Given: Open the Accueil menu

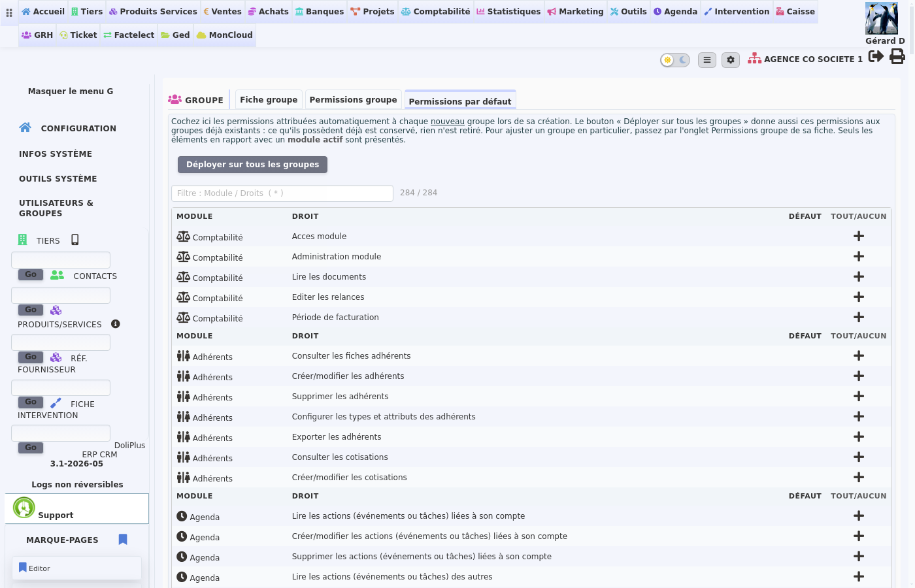Looking at the screenshot, I should coord(43,12).
